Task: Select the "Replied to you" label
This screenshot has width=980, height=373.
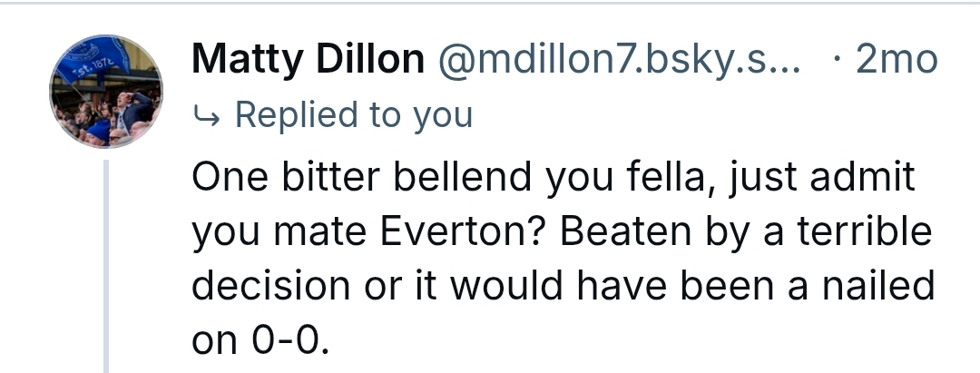Action: coord(353,115)
